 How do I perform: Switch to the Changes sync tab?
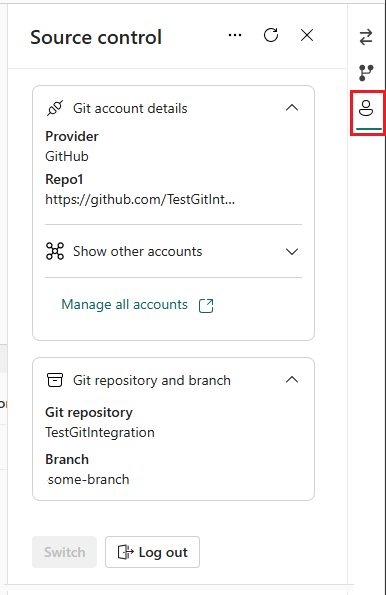[366, 37]
